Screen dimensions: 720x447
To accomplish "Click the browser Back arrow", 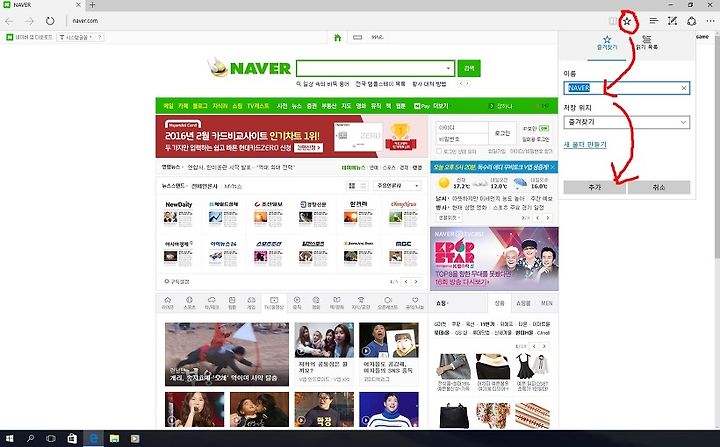I will click(x=9, y=21).
